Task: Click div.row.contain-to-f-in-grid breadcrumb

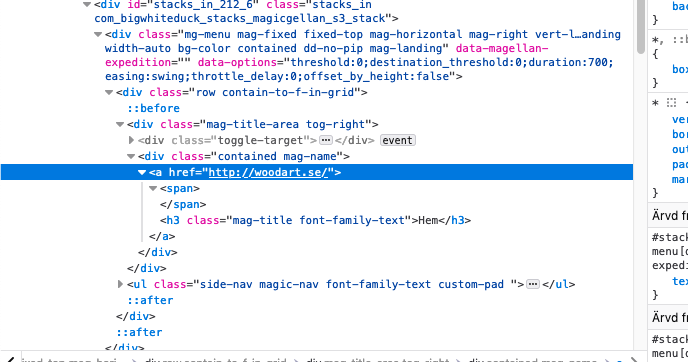Action: pyautogui.click(x=215, y=360)
